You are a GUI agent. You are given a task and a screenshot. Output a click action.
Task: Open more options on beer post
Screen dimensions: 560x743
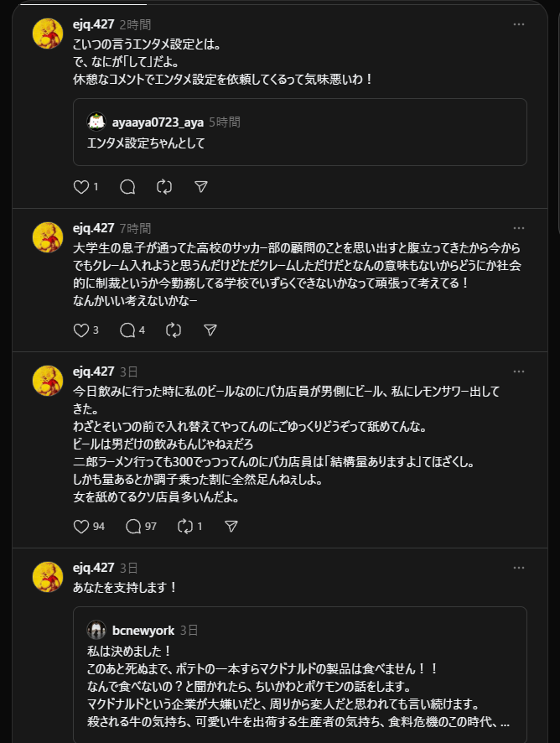point(519,371)
